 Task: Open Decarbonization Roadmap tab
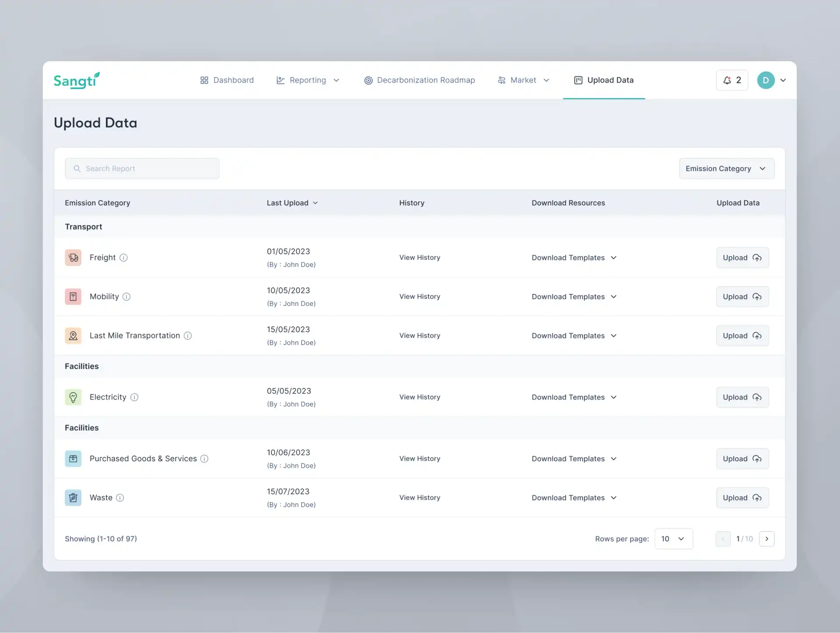(x=420, y=80)
